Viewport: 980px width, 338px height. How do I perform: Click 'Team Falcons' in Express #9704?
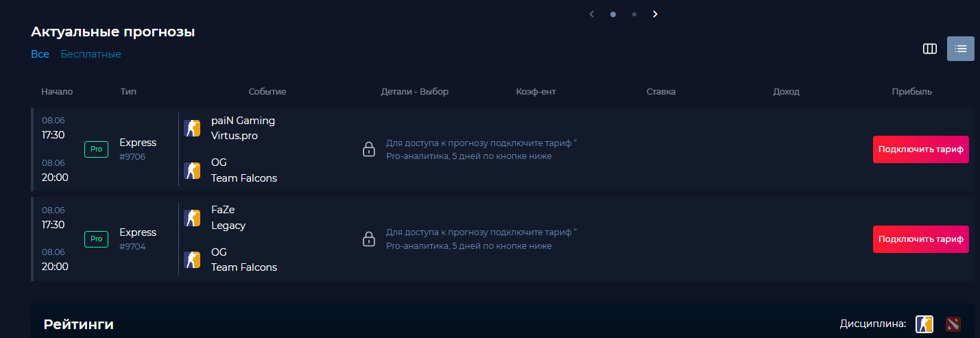[244, 267]
